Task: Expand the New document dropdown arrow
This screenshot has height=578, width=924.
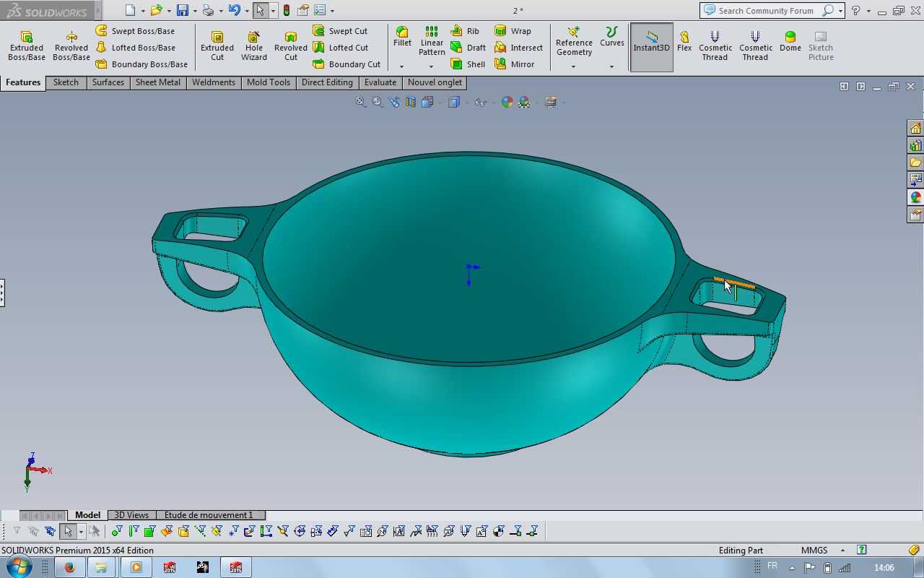Action: click(143, 11)
